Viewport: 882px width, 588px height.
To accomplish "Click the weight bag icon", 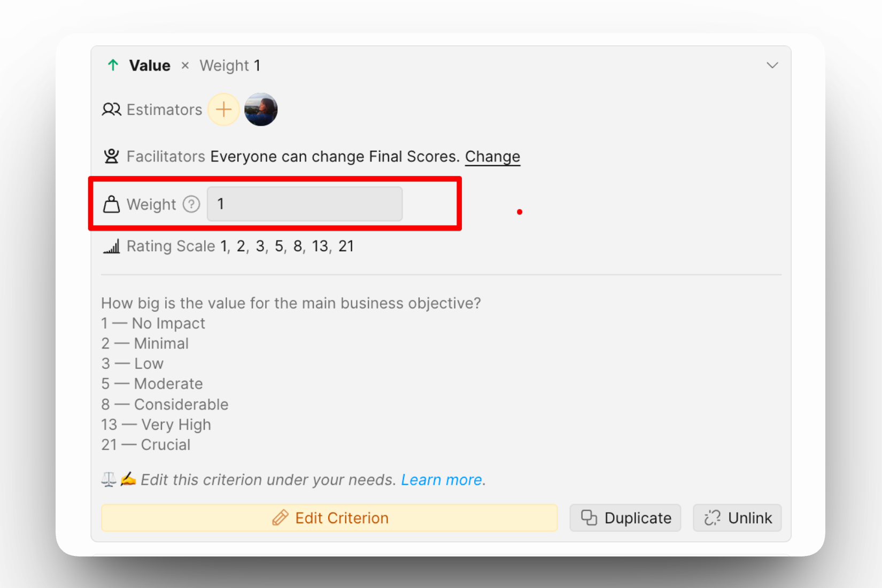I will pos(111,204).
